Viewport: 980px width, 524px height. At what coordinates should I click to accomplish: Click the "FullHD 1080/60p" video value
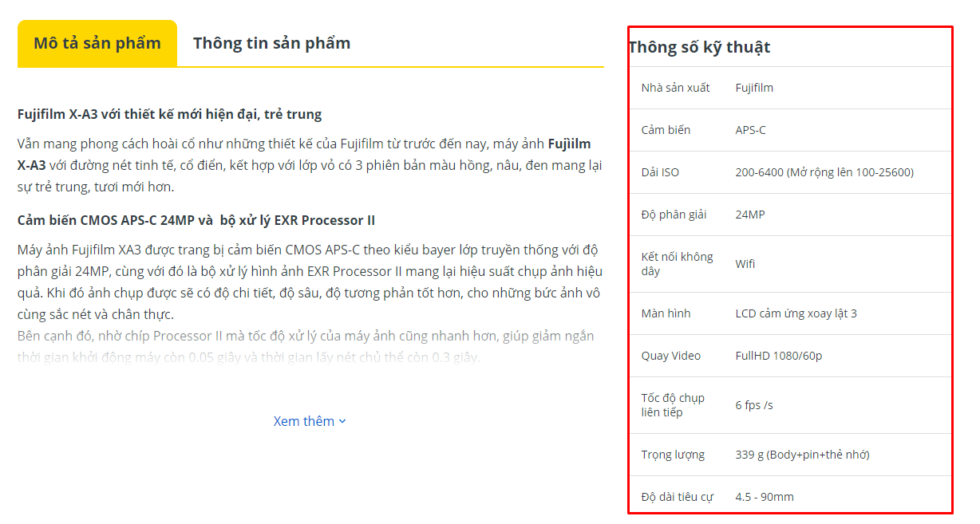point(779,356)
